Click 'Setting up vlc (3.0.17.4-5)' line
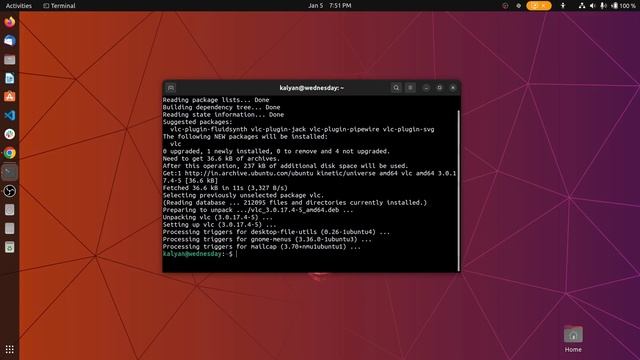This screenshot has width=640, height=360. click(219, 225)
